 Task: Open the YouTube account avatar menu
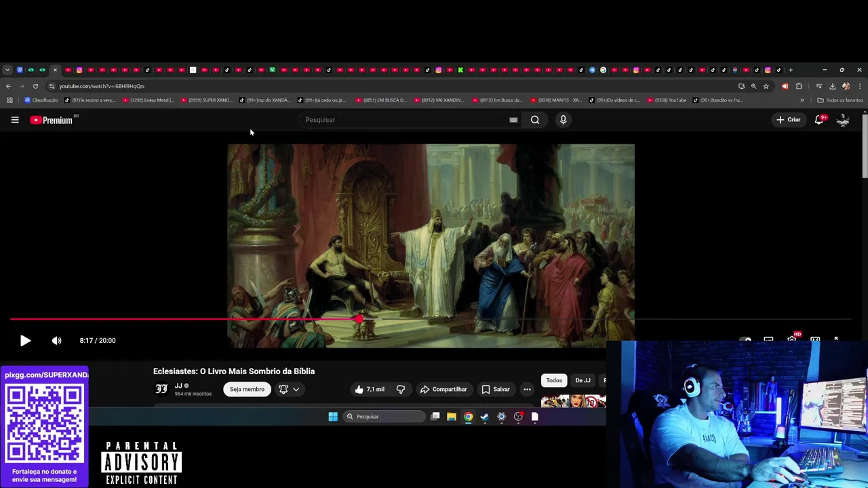pyautogui.click(x=843, y=120)
